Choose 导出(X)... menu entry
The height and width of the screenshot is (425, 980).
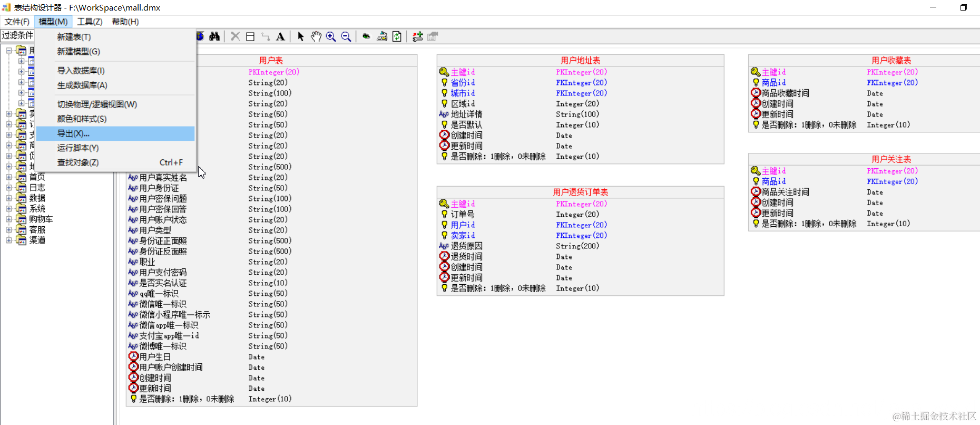coord(116,133)
